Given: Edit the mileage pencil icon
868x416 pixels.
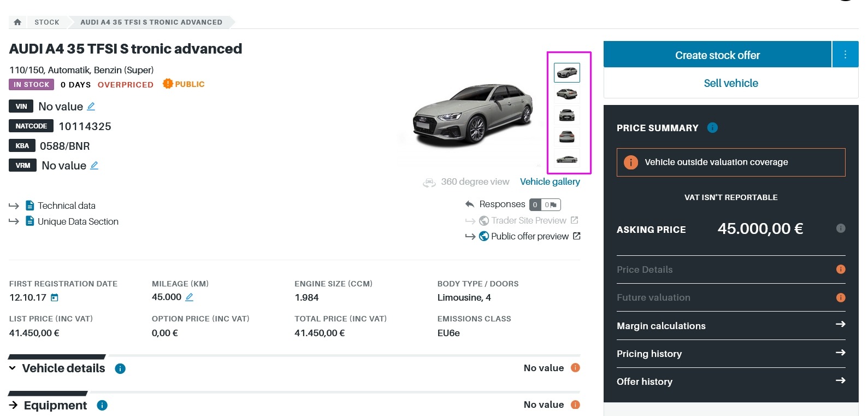Looking at the screenshot, I should [190, 297].
